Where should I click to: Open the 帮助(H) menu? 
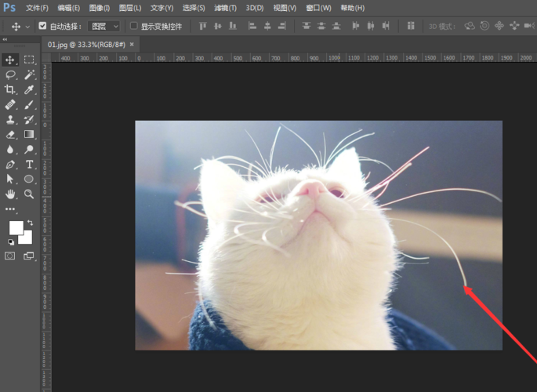click(353, 8)
